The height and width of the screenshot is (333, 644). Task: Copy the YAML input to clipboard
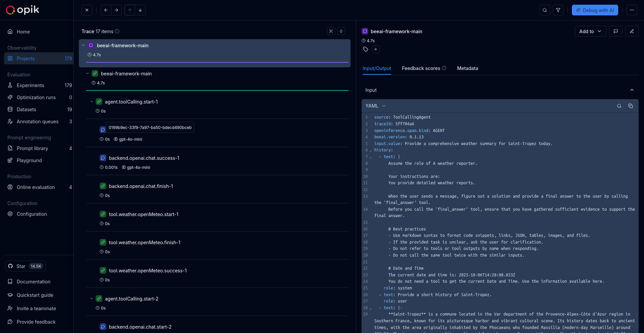click(631, 106)
